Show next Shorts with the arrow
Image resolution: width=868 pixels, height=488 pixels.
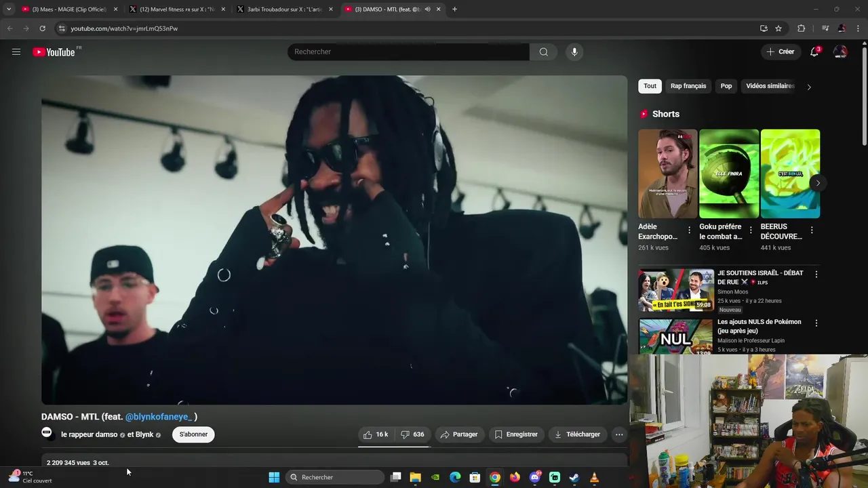point(818,183)
